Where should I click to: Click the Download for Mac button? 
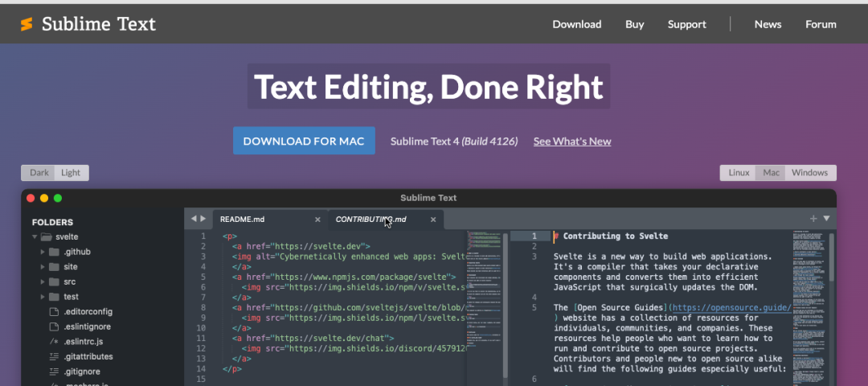coord(304,141)
